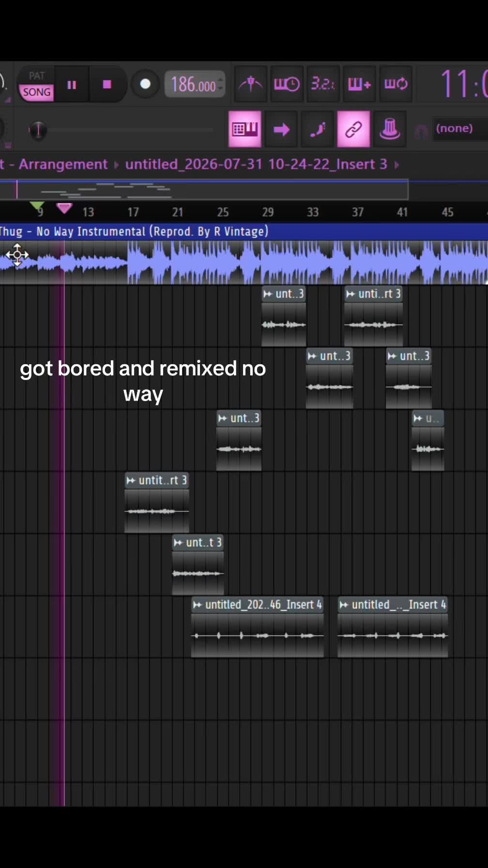
Task: Click bar 45 on the timeline ruler
Action: tap(448, 212)
